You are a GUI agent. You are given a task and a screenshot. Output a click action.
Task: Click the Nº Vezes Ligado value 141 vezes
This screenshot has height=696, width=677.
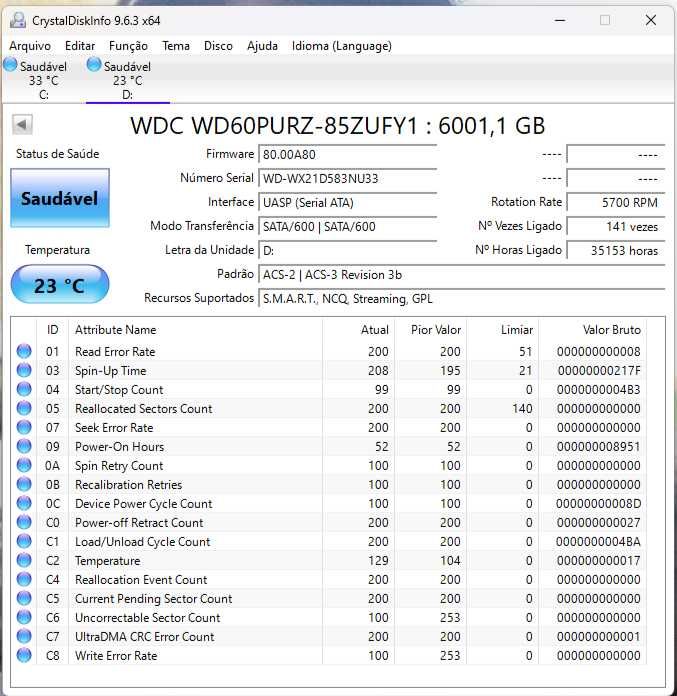pos(616,226)
